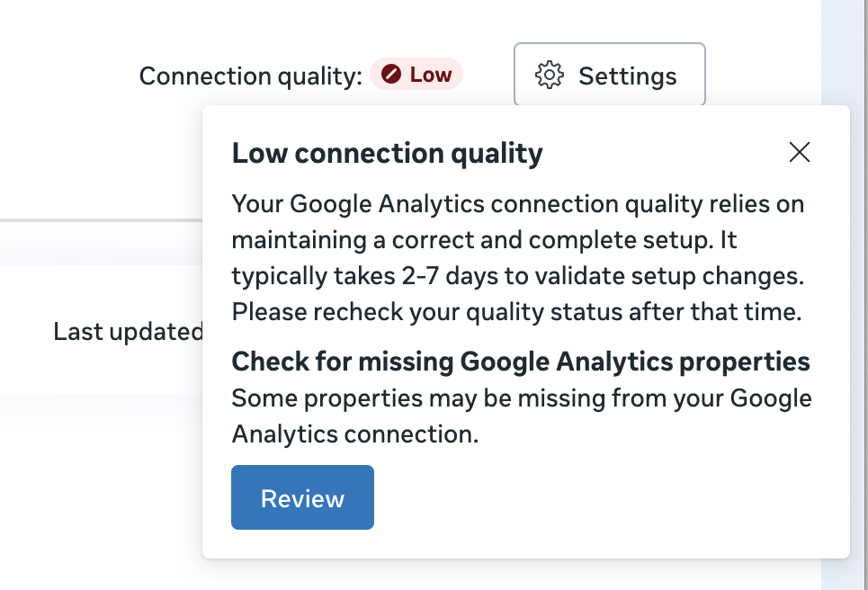Click the 'Last updated' text
Viewport: 868px width, 590px height.
pos(129,332)
